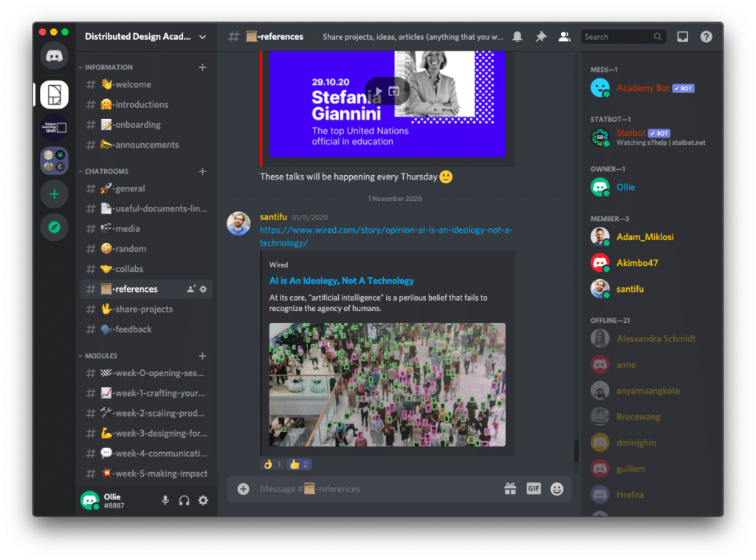Toggle member list visibility
This screenshot has height=560, width=756.
coord(565,37)
